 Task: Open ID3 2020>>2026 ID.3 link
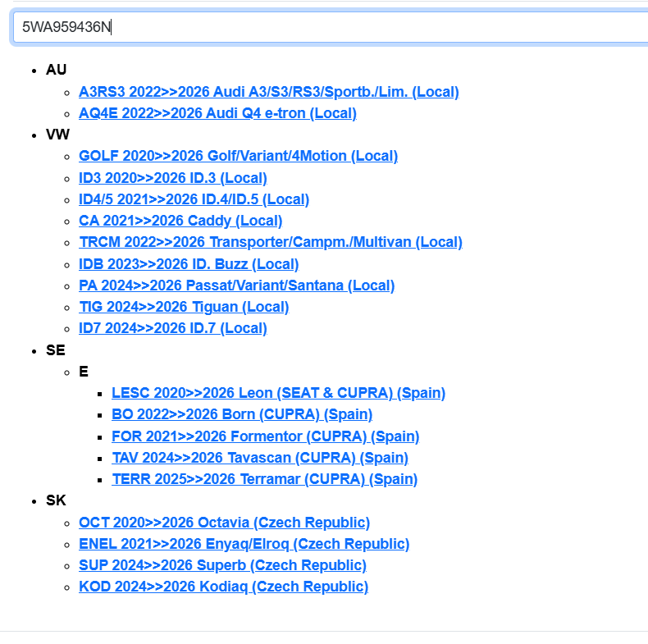(x=173, y=178)
